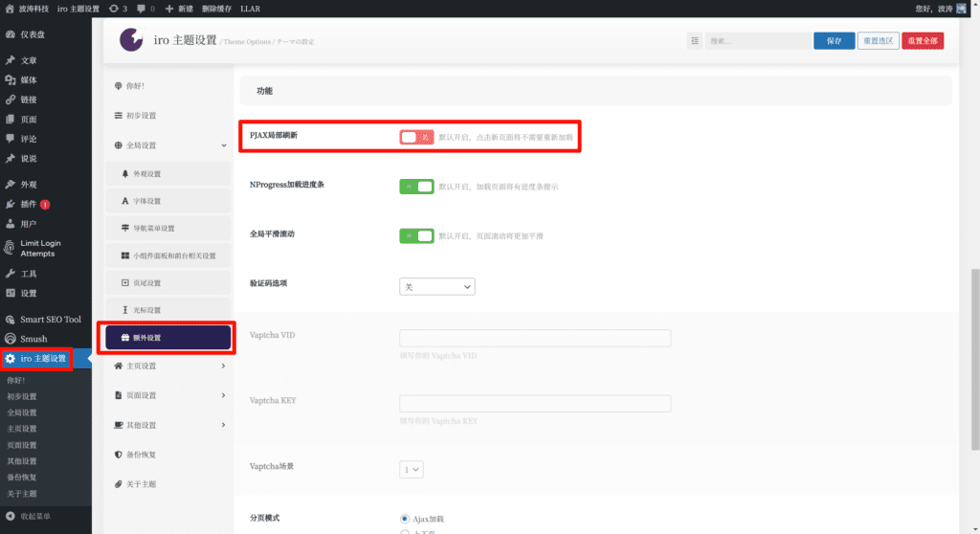Open the 媒体 media icon

pos(10,80)
